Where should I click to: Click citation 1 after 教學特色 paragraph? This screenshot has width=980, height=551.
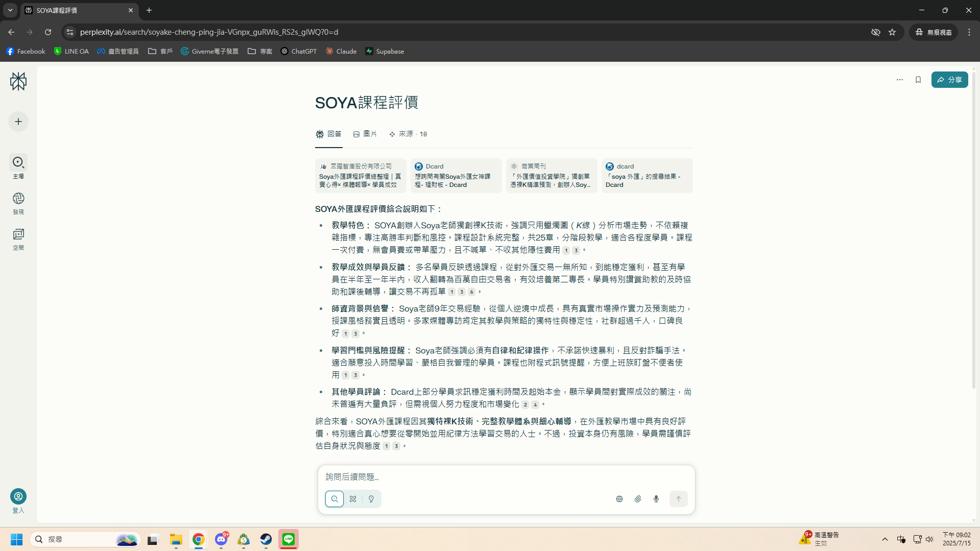click(x=566, y=250)
